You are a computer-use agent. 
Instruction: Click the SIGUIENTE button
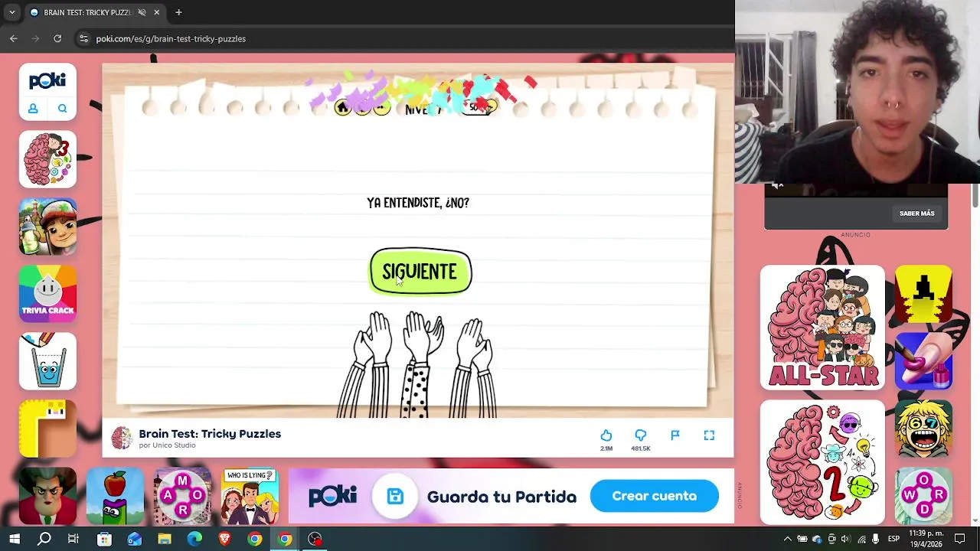coord(420,272)
